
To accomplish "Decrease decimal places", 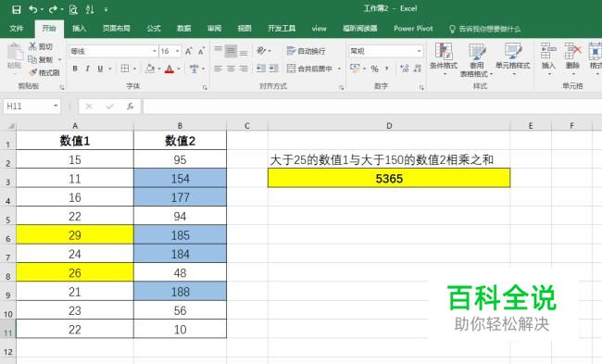I will (x=418, y=69).
